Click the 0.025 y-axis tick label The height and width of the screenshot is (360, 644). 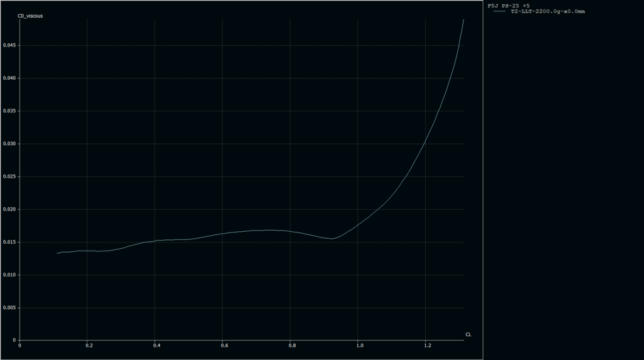pos(10,177)
